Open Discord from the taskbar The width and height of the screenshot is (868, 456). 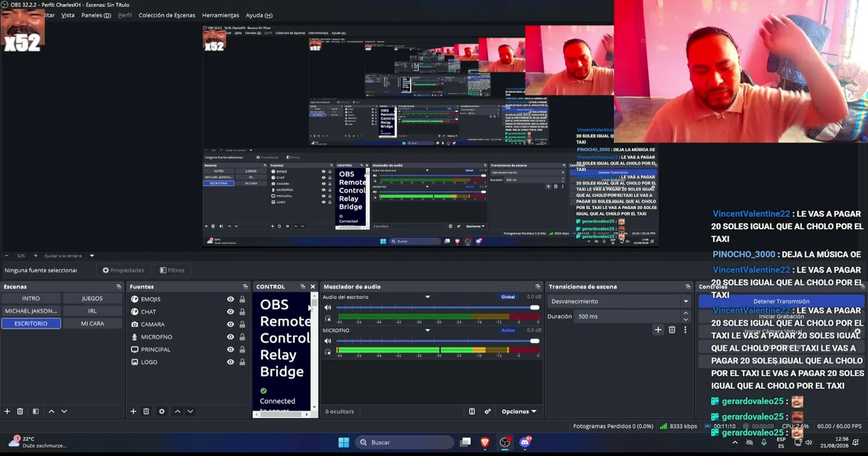(x=525, y=443)
